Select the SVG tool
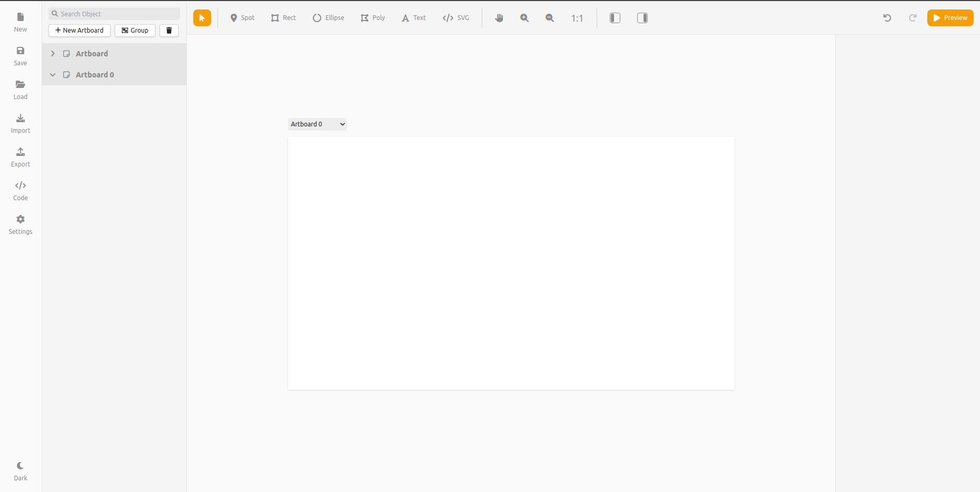 click(456, 18)
